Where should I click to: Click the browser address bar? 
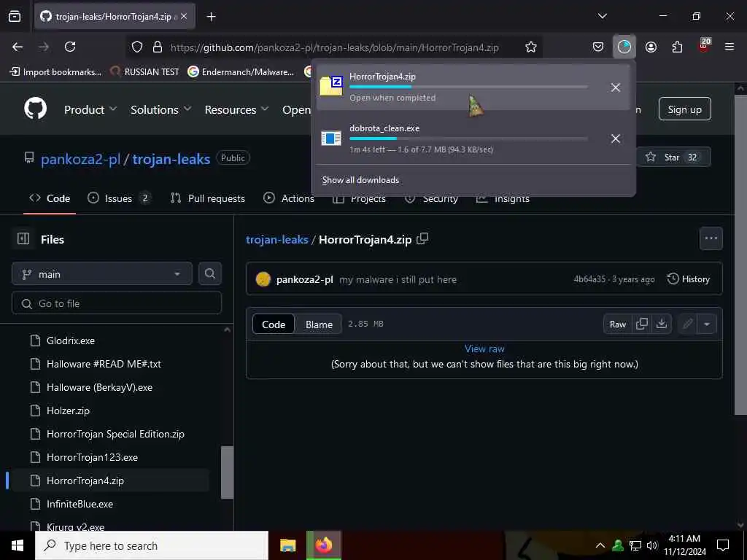click(x=334, y=47)
